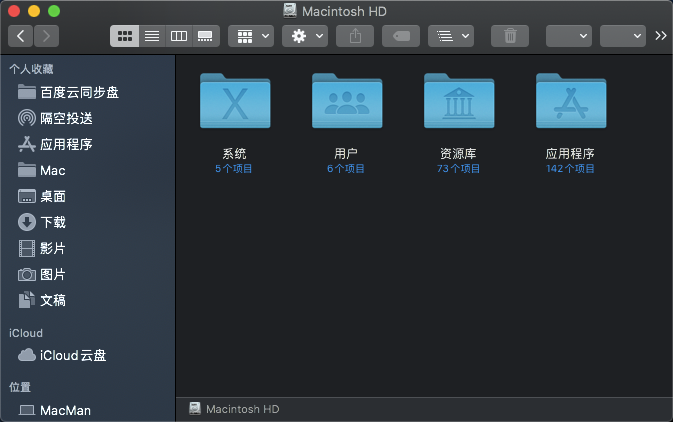
Task: Switch to list view
Action: (152, 36)
